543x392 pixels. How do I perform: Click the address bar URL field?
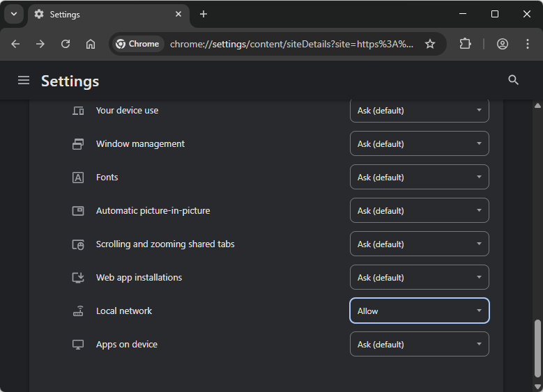291,44
